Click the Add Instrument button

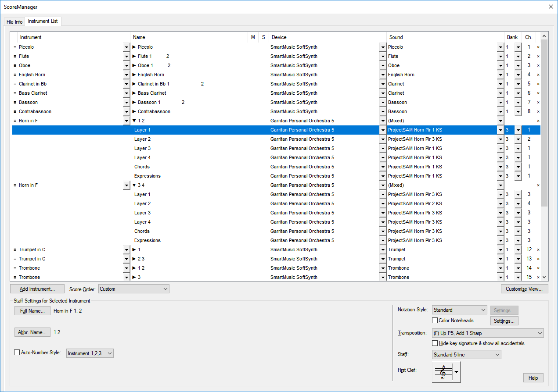point(37,289)
